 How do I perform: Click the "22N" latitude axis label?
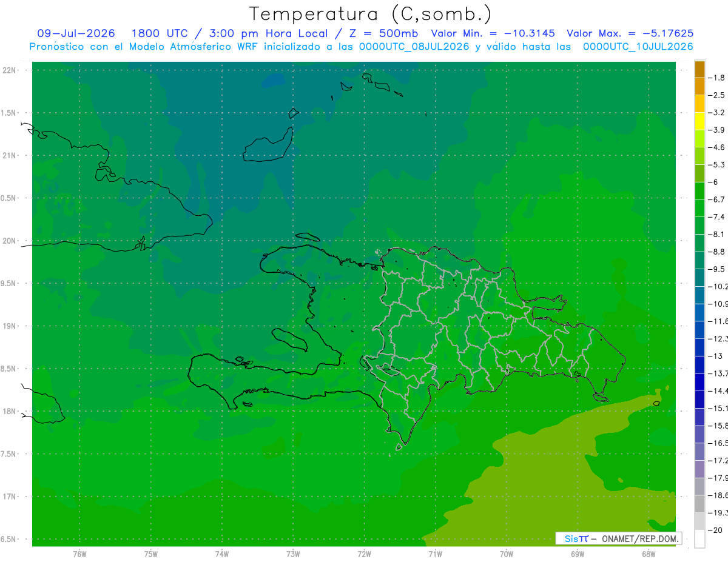10,70
